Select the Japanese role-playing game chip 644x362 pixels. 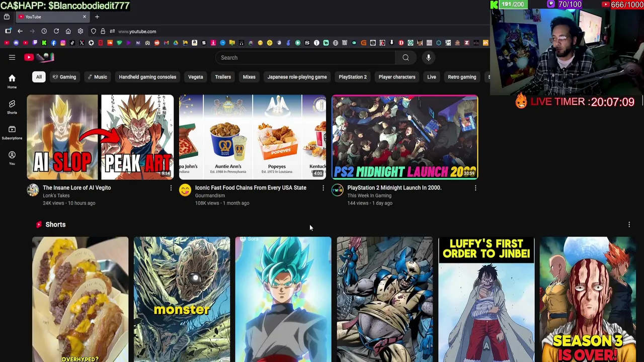(x=297, y=77)
